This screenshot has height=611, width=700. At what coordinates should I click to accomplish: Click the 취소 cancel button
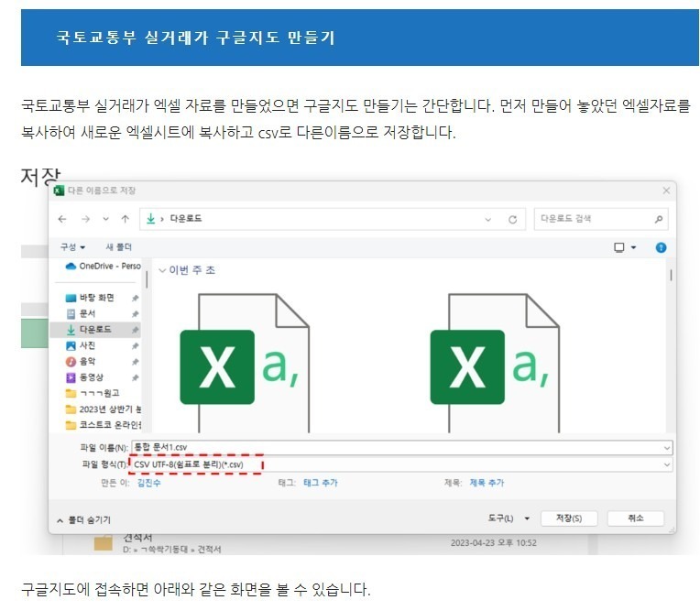pos(635,518)
